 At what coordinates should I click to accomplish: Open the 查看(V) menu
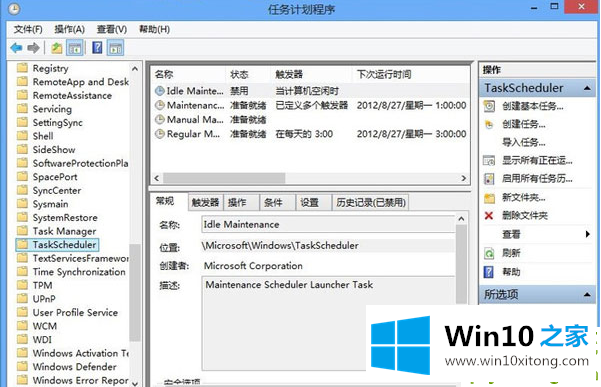point(112,30)
